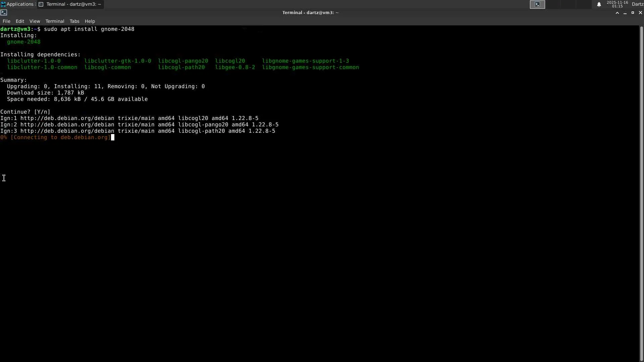Open the Terminal menu in the menu bar
The height and width of the screenshot is (362, 644).
[x=55, y=21]
